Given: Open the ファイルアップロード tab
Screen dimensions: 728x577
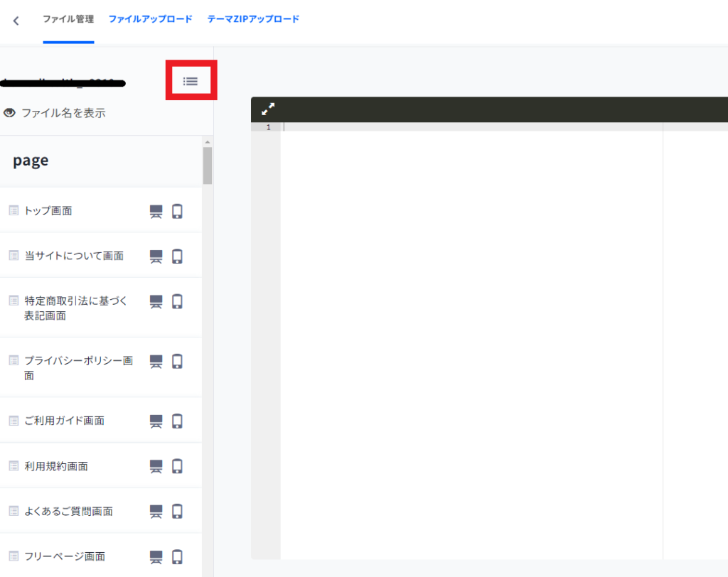Looking at the screenshot, I should click(x=150, y=19).
